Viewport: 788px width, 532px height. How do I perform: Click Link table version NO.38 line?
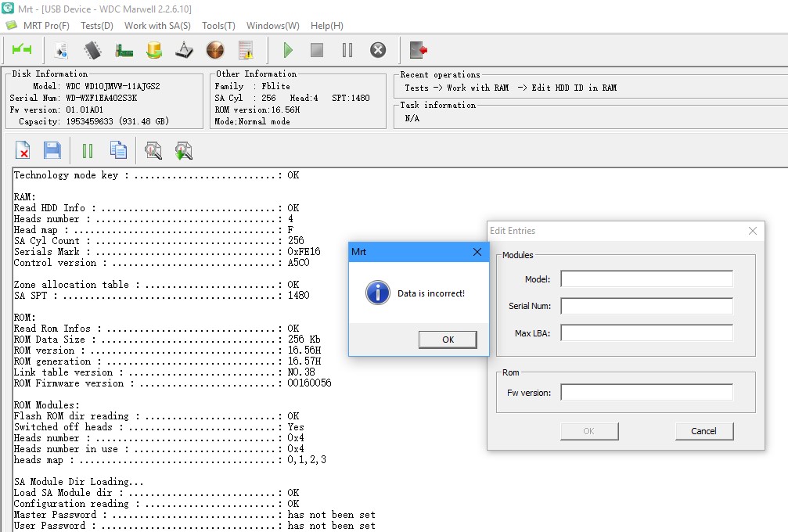point(164,372)
